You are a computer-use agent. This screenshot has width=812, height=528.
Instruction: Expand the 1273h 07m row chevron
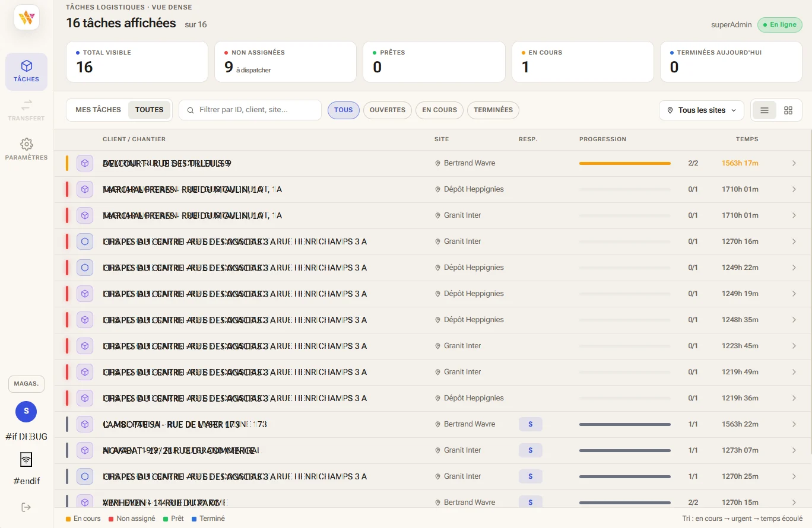[794, 450]
